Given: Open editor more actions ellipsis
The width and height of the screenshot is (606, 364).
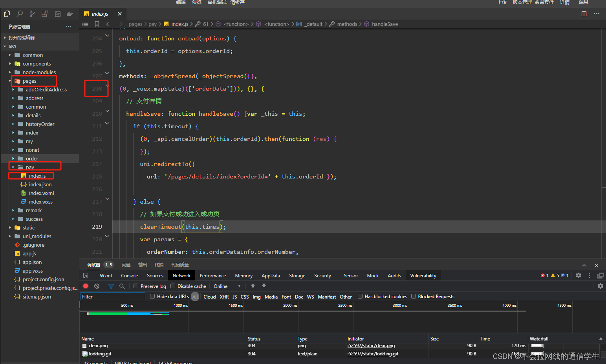Looking at the screenshot, I should tap(597, 14).
